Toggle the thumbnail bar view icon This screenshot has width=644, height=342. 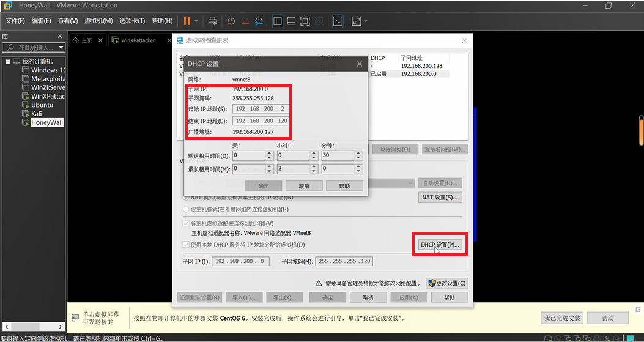[x=291, y=21]
